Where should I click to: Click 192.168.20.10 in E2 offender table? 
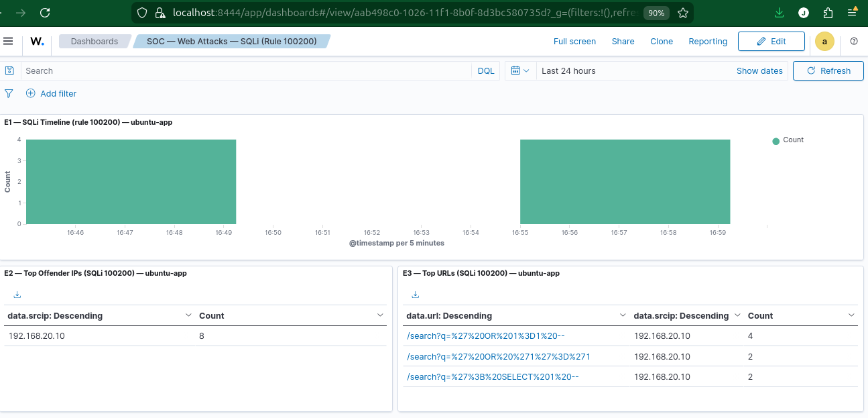click(x=36, y=335)
